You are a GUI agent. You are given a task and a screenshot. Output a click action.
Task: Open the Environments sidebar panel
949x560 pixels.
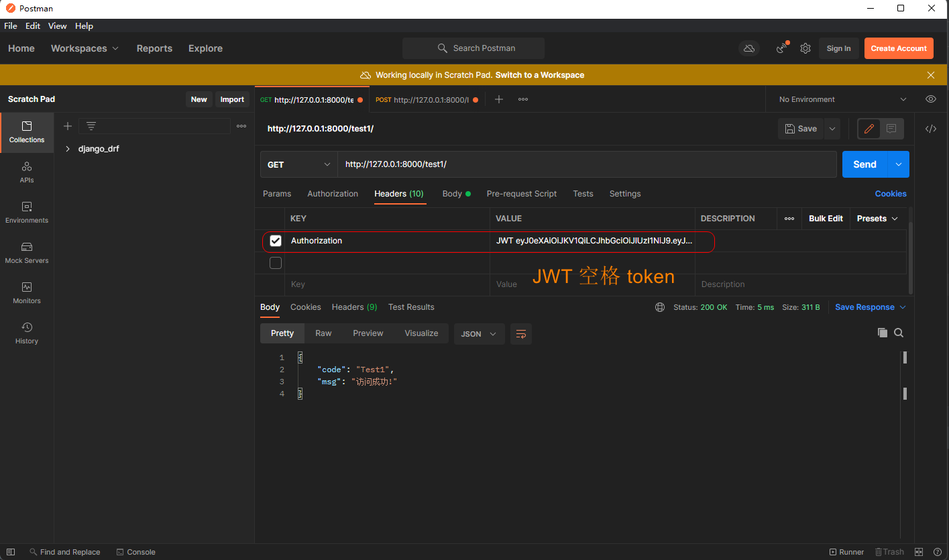pyautogui.click(x=27, y=213)
